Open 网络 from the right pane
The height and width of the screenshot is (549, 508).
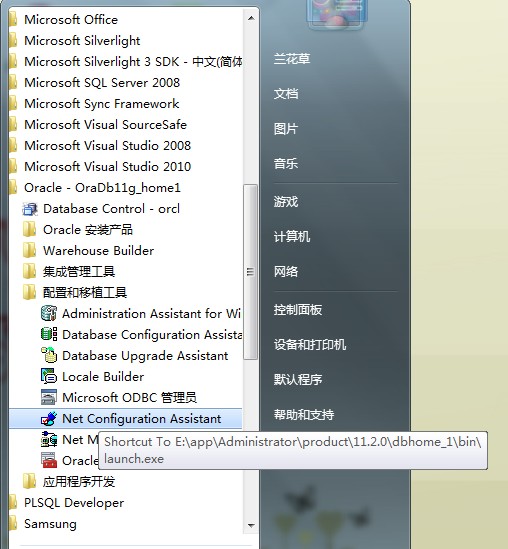click(286, 272)
